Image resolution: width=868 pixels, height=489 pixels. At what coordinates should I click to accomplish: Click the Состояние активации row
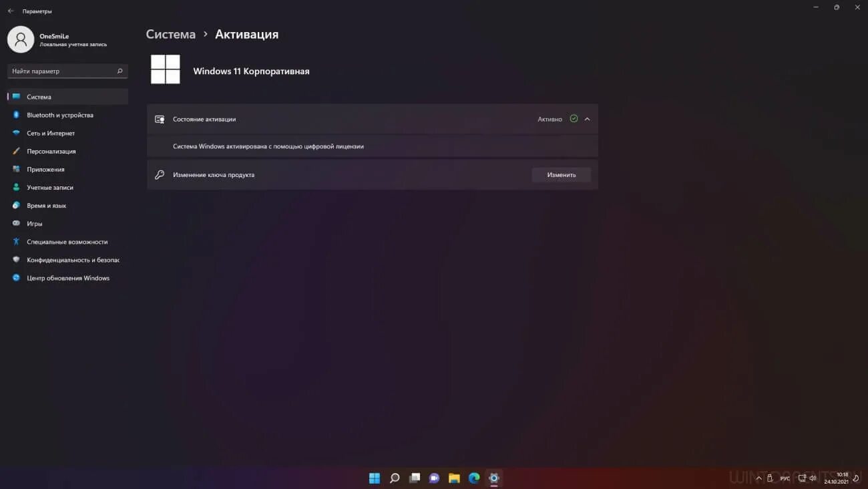(x=373, y=119)
